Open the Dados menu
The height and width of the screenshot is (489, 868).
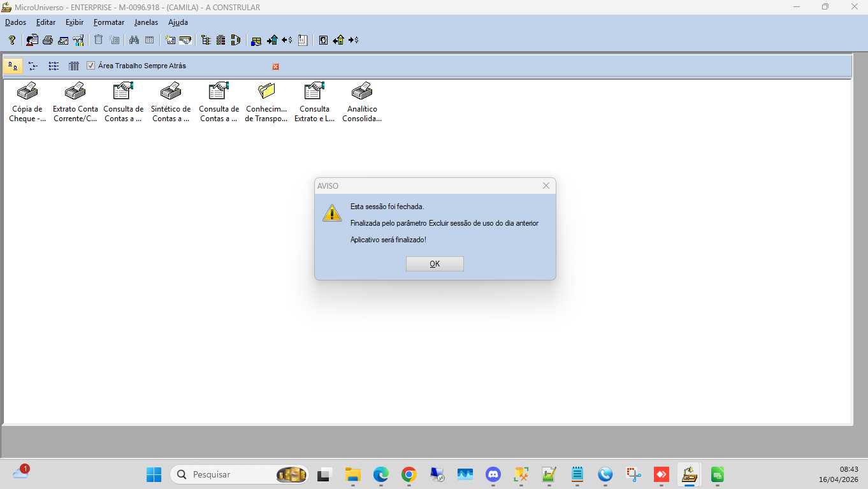click(16, 22)
